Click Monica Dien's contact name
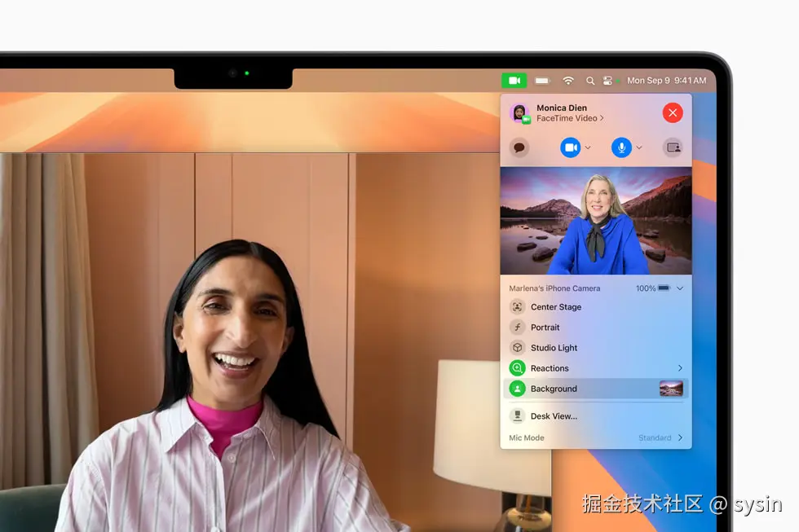This screenshot has width=799, height=532. tap(562, 107)
